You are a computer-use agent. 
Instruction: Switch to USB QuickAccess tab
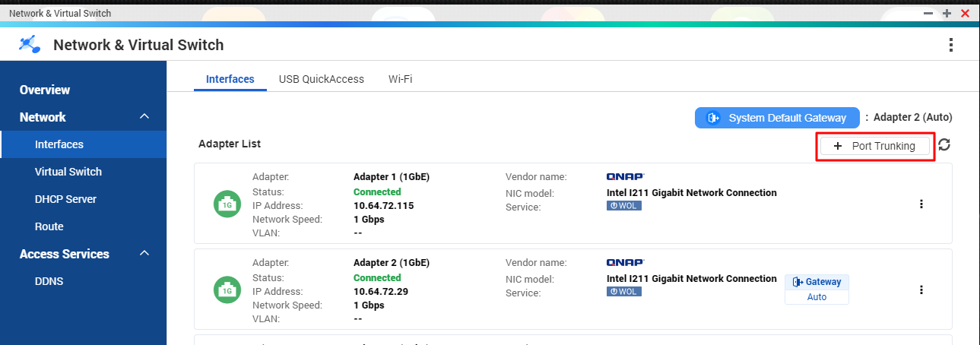tap(321, 79)
